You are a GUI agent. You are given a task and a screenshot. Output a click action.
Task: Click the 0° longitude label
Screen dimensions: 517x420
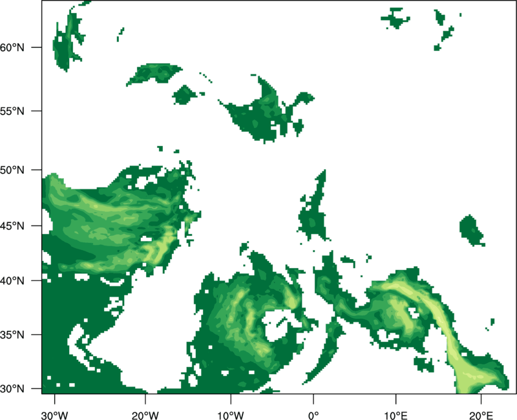(313, 415)
